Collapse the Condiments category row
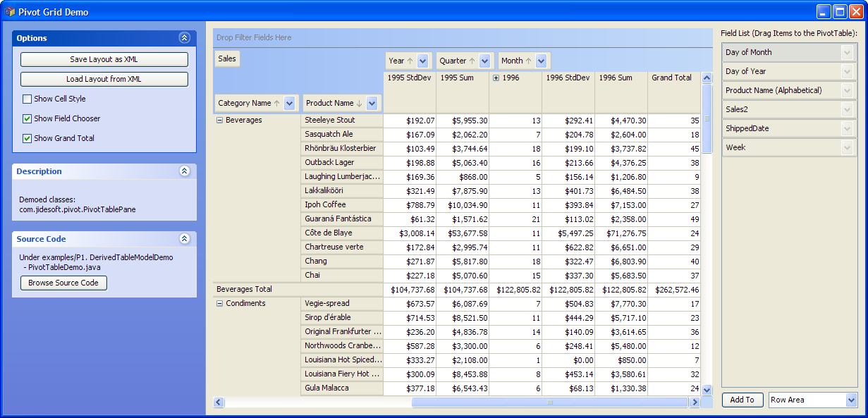 click(x=219, y=304)
